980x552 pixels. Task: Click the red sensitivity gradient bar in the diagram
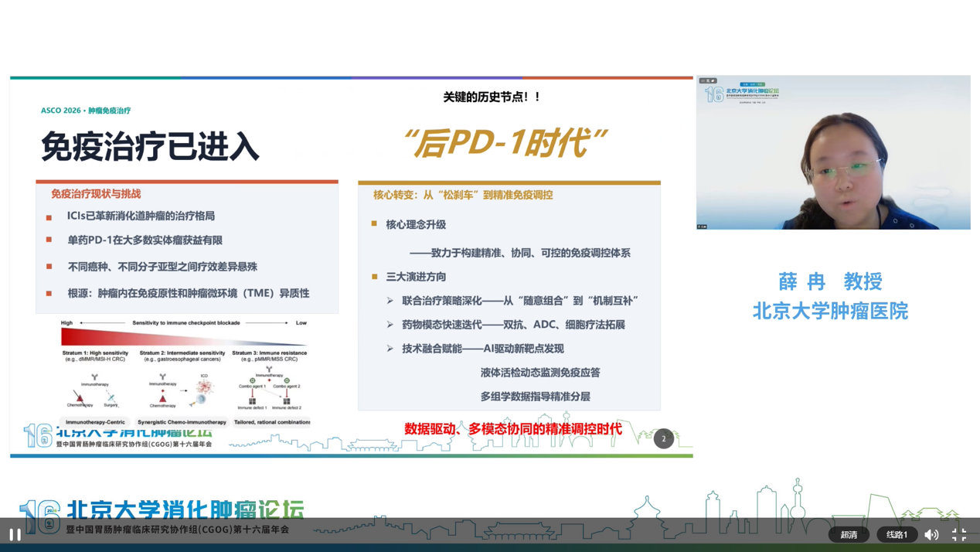184,337
